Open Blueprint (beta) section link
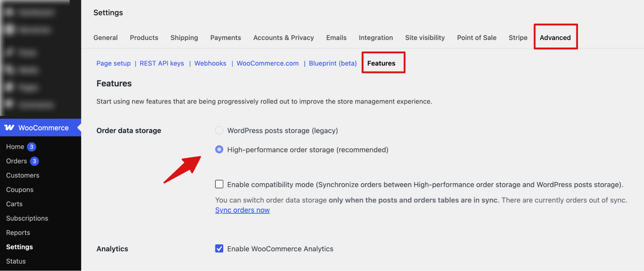 (x=333, y=64)
